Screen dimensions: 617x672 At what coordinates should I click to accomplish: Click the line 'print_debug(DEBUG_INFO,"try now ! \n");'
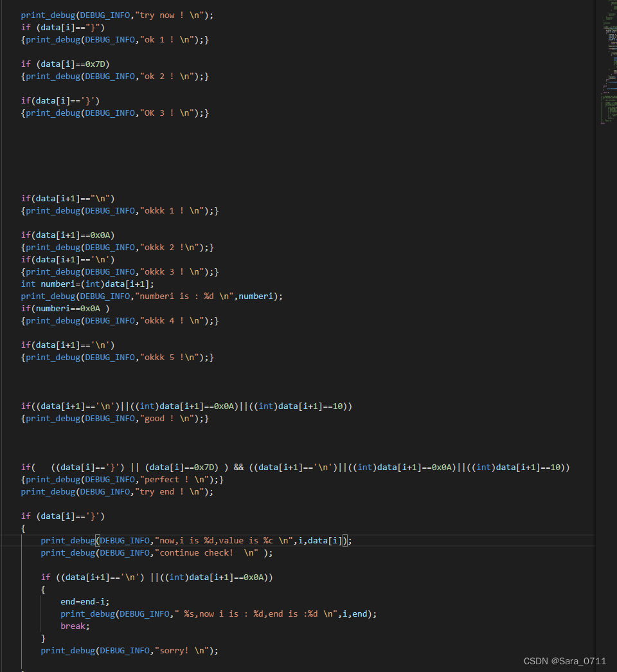click(x=117, y=15)
